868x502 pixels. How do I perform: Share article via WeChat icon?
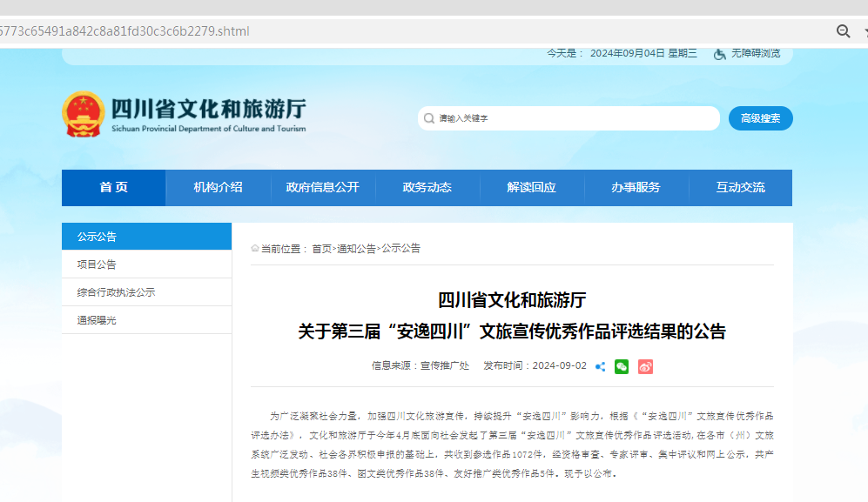(x=621, y=366)
